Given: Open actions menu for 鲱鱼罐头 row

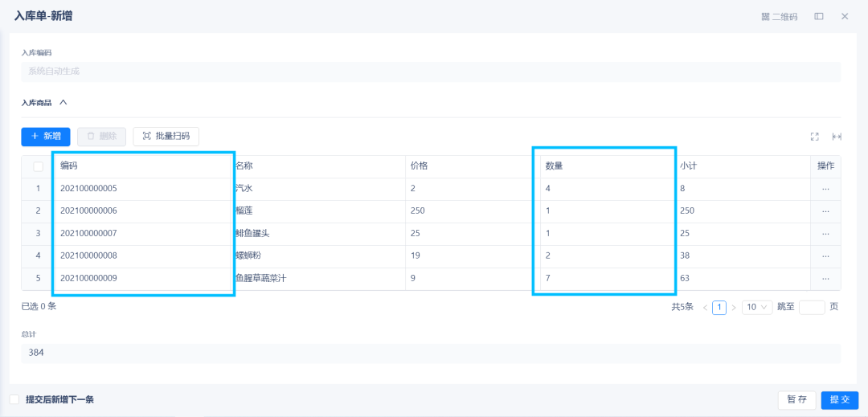Looking at the screenshot, I should click(x=825, y=234).
